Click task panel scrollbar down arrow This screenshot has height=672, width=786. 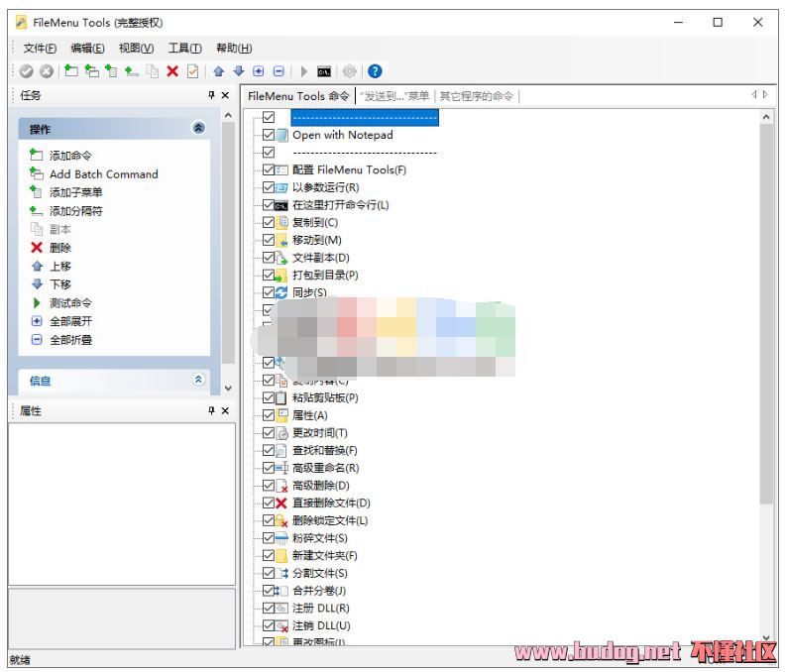point(228,388)
